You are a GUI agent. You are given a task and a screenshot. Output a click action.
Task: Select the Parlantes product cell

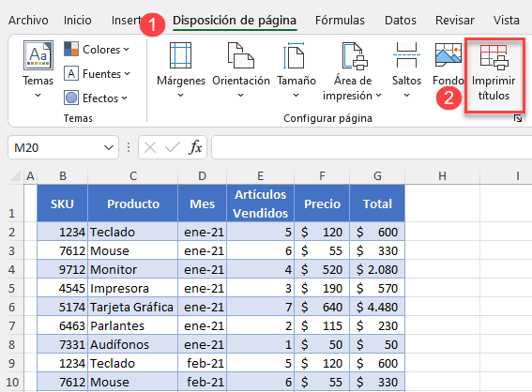133,325
